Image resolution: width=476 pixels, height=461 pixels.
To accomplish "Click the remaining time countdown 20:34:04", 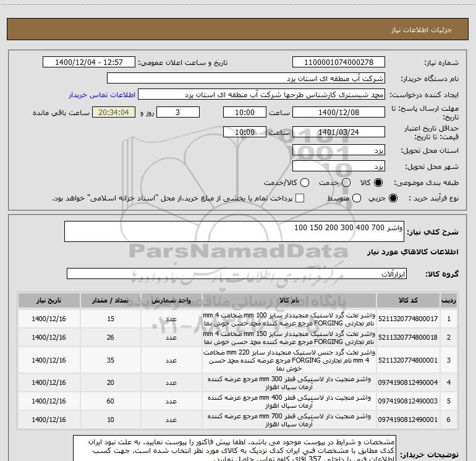I will pos(114,112).
